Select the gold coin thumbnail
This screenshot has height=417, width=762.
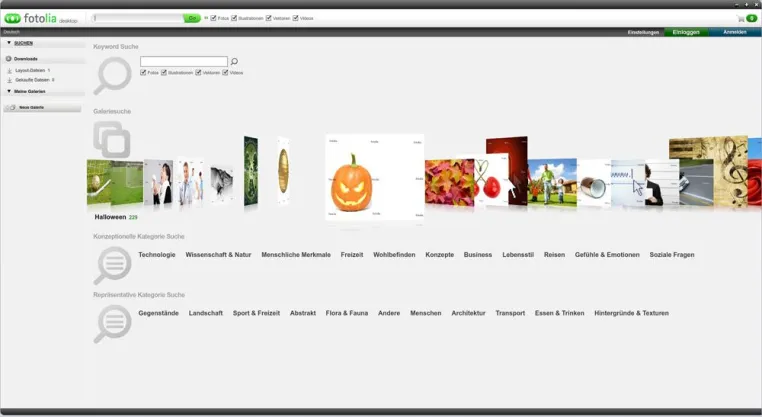click(283, 171)
